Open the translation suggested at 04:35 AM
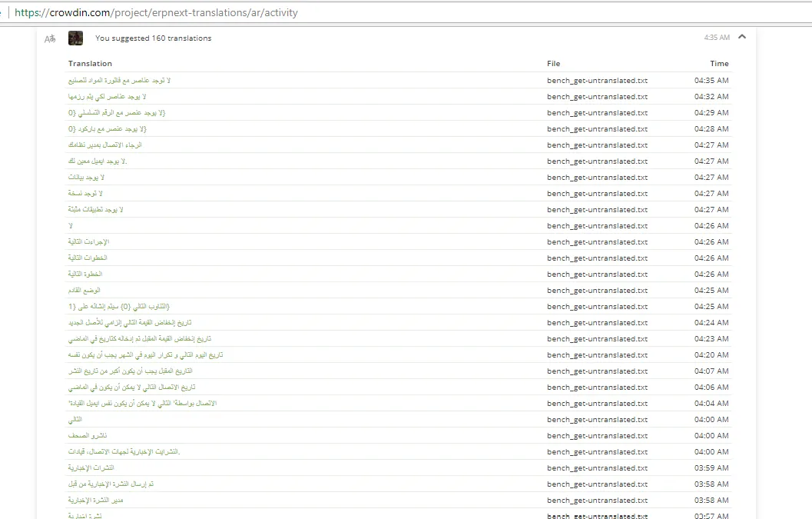The image size is (812, 519). (120, 81)
